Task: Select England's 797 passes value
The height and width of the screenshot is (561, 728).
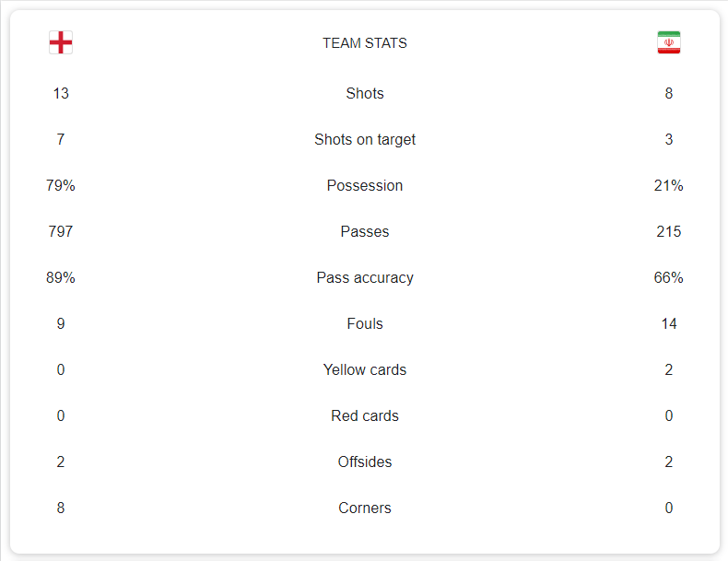Action: pos(61,231)
